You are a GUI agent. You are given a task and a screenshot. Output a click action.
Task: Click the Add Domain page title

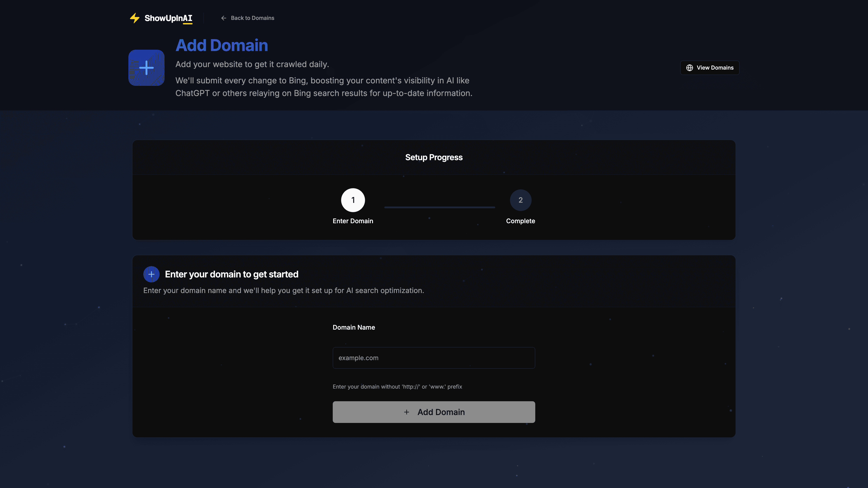tap(221, 45)
